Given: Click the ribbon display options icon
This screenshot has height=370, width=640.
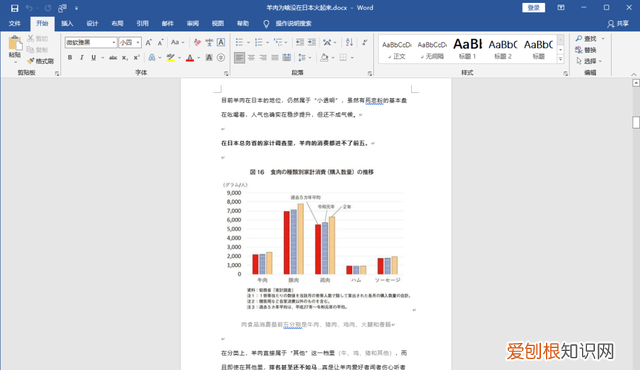Looking at the screenshot, I should coord(561,8).
